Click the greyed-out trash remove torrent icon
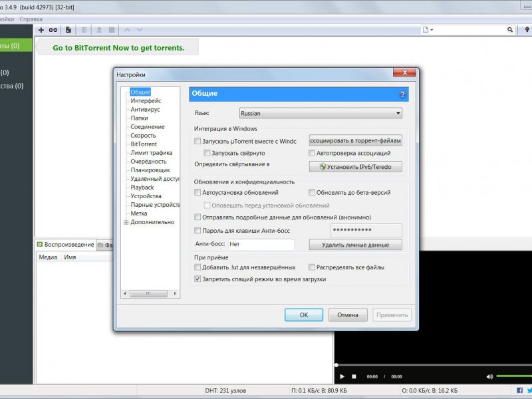The height and width of the screenshot is (399, 532). [84, 30]
